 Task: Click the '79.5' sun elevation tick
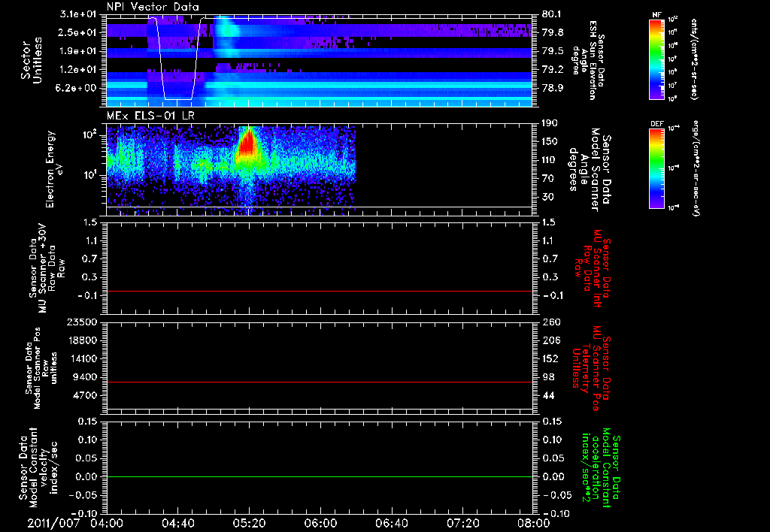pos(553,51)
